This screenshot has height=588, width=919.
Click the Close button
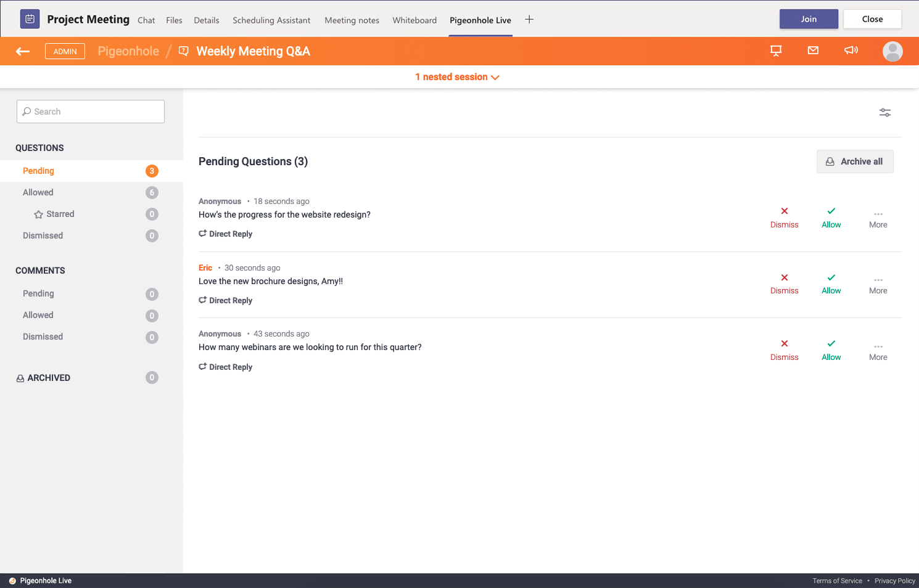pyautogui.click(x=872, y=19)
